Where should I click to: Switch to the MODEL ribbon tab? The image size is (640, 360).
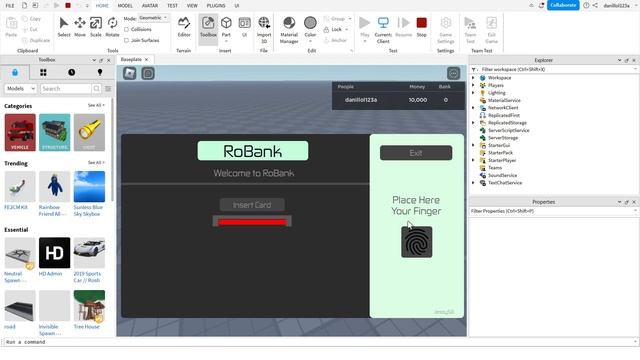[125, 6]
